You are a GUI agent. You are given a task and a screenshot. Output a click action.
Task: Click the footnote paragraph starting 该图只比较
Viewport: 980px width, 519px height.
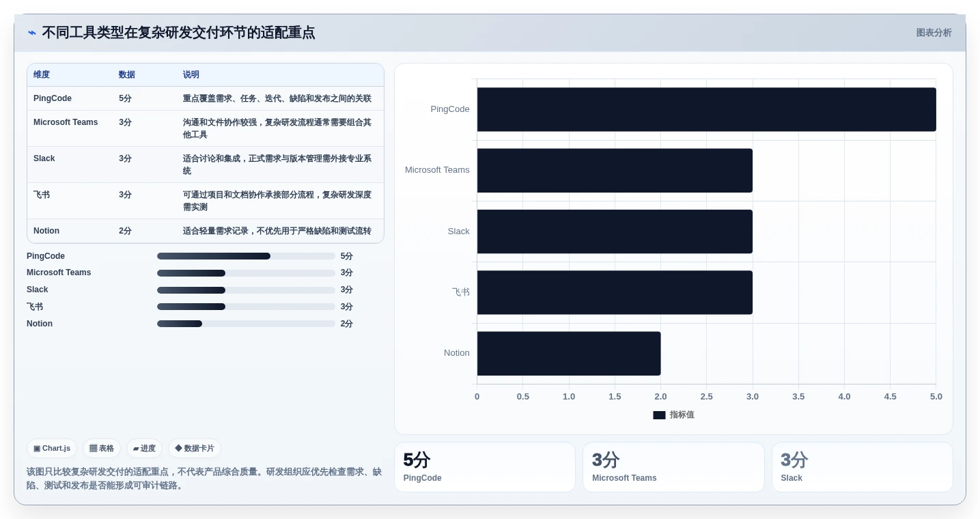click(x=204, y=479)
